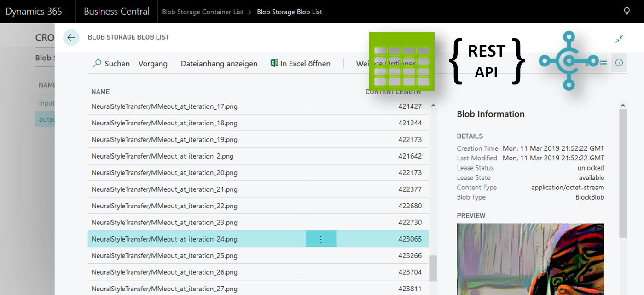644x295 pixels.
Task: Open Dynamics 365 home
Action: coord(34,12)
